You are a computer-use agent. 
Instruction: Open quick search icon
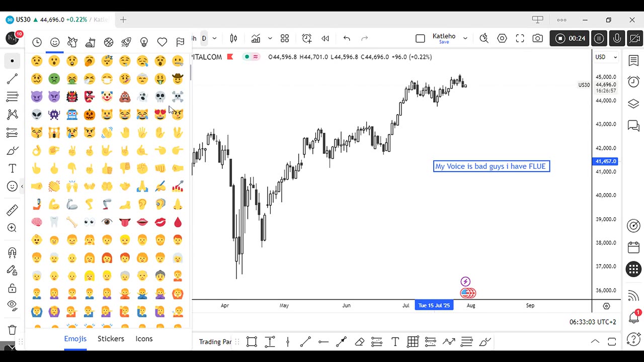484,38
